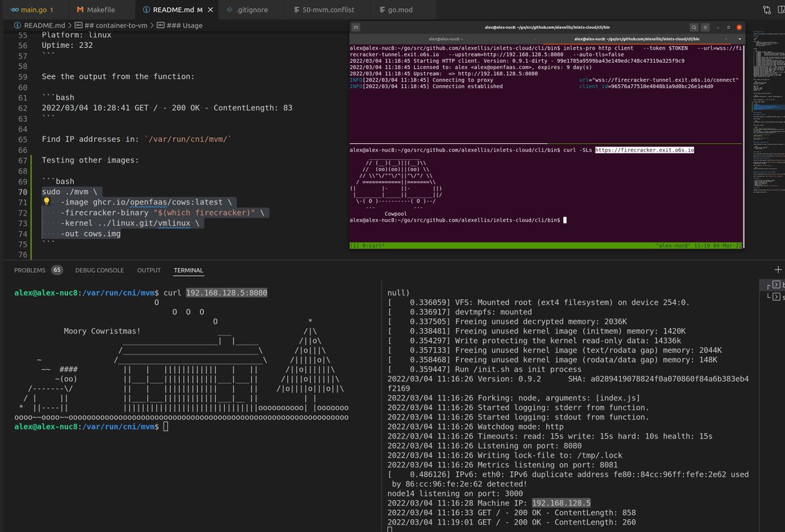Viewport: 785px width, 532px height.
Task: Click the .gitignore diamond file icon
Action: (x=229, y=10)
